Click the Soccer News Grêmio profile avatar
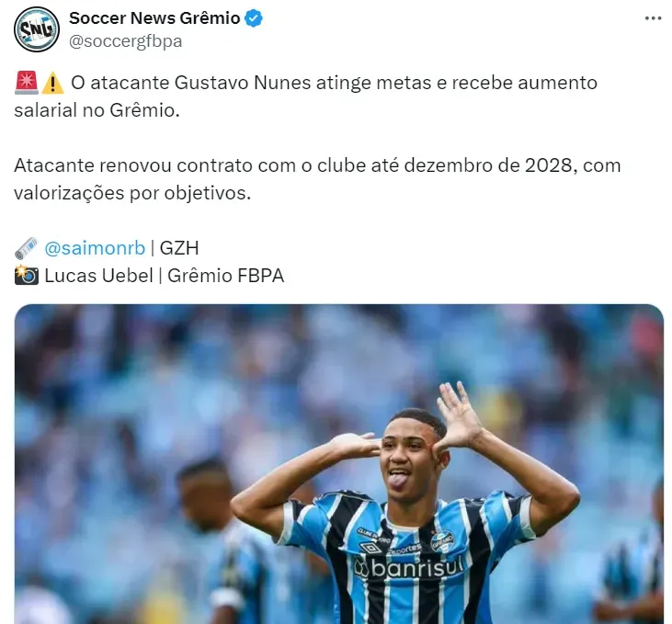 tap(37, 29)
